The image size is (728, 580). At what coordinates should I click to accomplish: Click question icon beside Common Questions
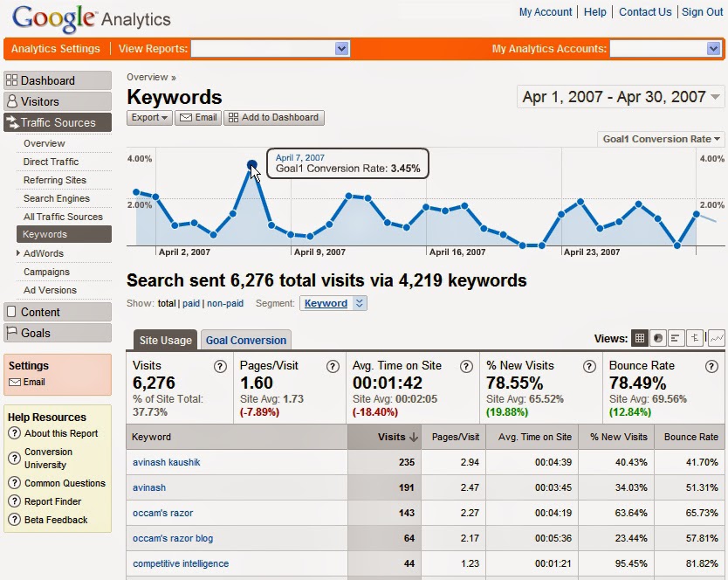click(14, 483)
